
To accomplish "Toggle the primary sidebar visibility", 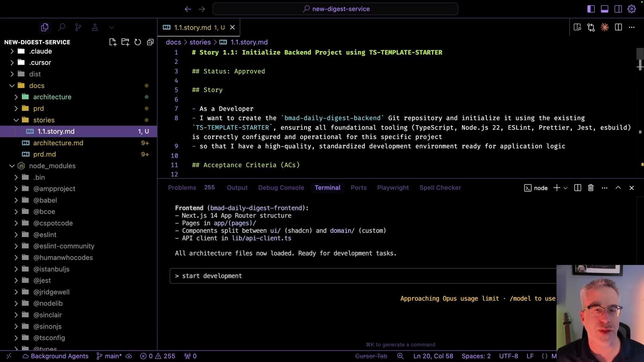I will coord(591,9).
